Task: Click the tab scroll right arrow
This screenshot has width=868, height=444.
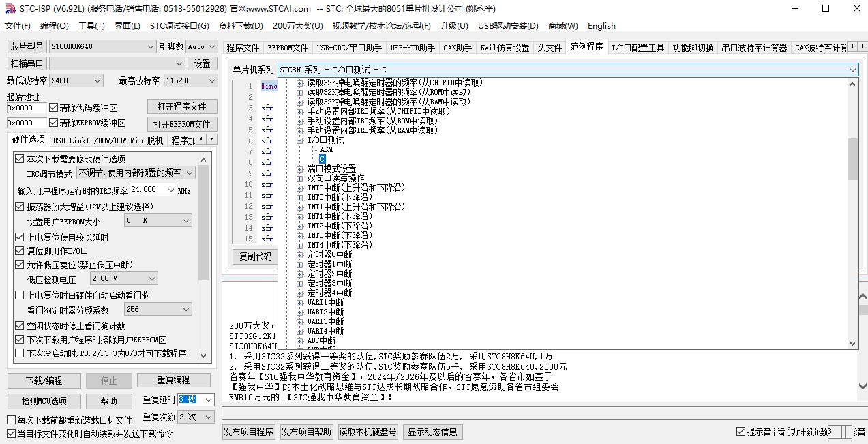Action: [862, 47]
